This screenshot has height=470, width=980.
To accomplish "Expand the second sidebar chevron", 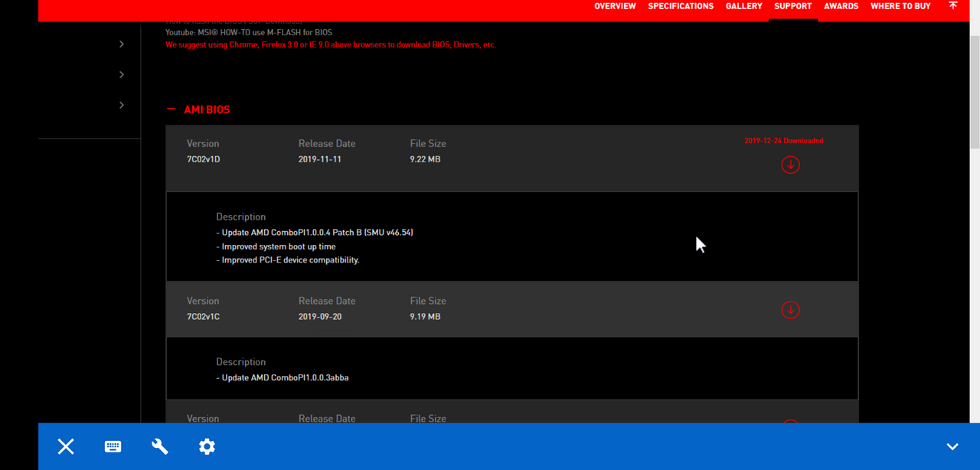I will coord(122,74).
